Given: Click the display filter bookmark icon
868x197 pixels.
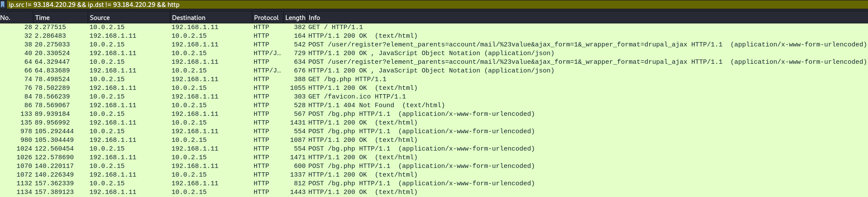Looking at the screenshot, I should 3,4.
